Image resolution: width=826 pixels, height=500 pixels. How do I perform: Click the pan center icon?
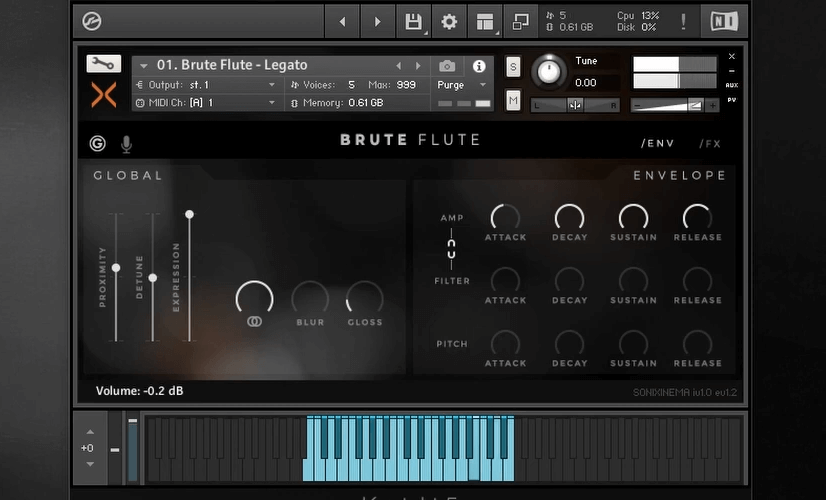click(x=575, y=105)
